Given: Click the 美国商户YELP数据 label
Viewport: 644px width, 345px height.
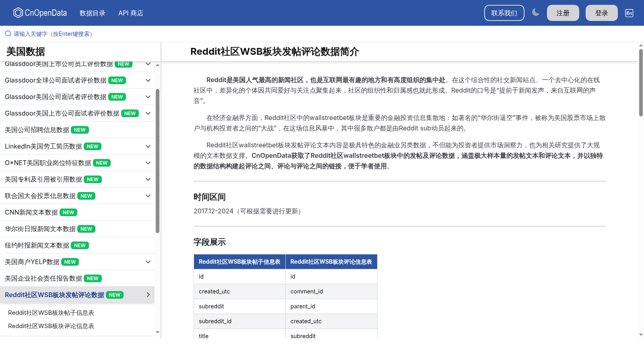Looking at the screenshot, I should [32, 262].
